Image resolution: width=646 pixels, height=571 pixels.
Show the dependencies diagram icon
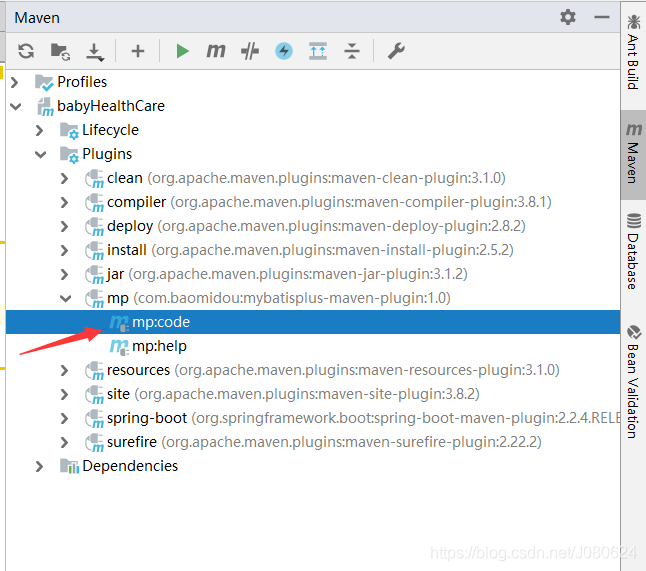[318, 51]
